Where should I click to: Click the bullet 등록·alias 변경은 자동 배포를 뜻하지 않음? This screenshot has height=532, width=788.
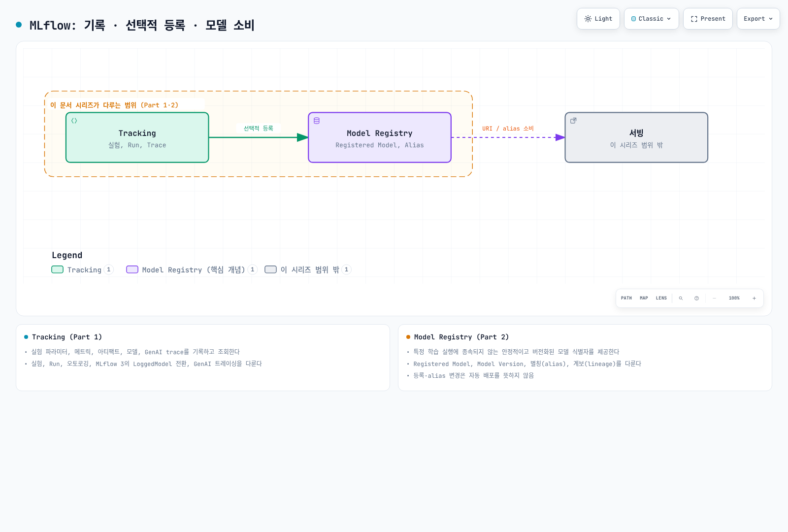(473, 375)
